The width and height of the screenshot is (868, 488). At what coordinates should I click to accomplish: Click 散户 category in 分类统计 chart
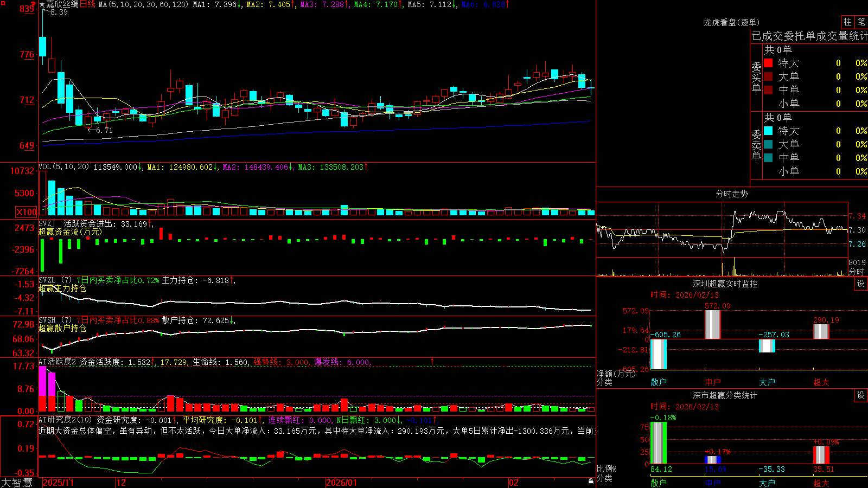click(659, 483)
